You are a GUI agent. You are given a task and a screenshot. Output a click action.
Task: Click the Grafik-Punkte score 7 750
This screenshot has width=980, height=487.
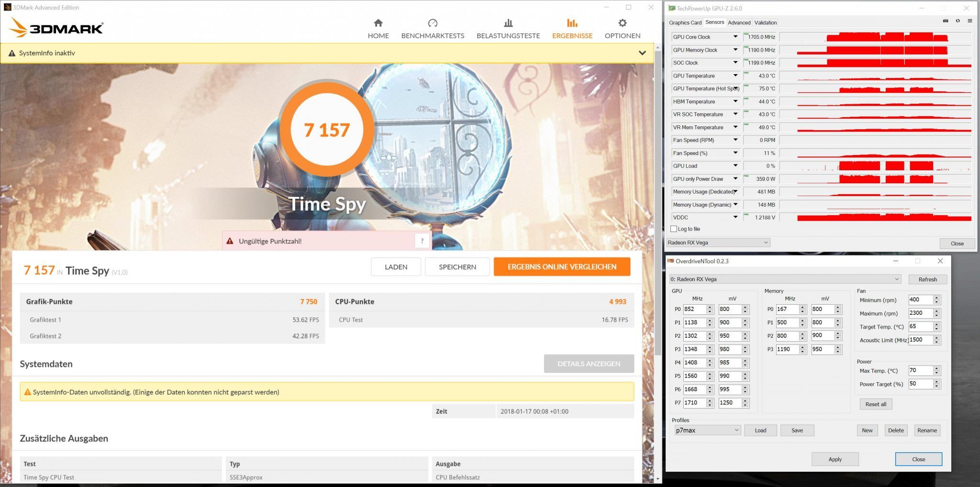click(309, 301)
